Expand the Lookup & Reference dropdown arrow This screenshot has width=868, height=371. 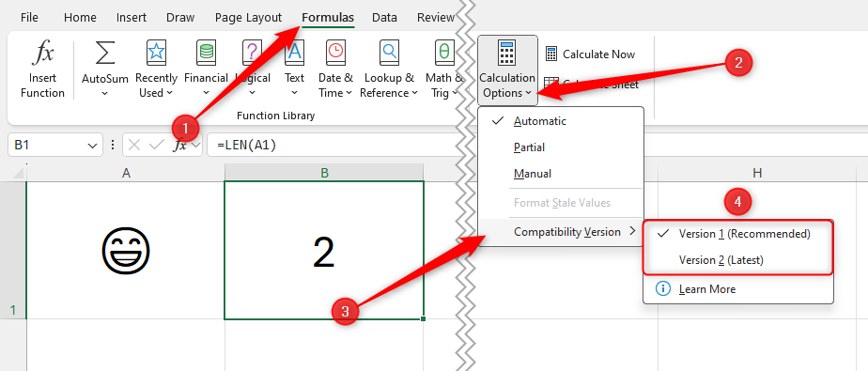(414, 93)
